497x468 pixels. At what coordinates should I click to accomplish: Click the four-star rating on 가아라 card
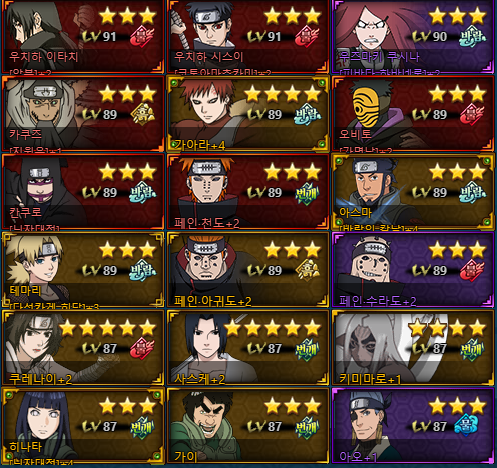283,94
